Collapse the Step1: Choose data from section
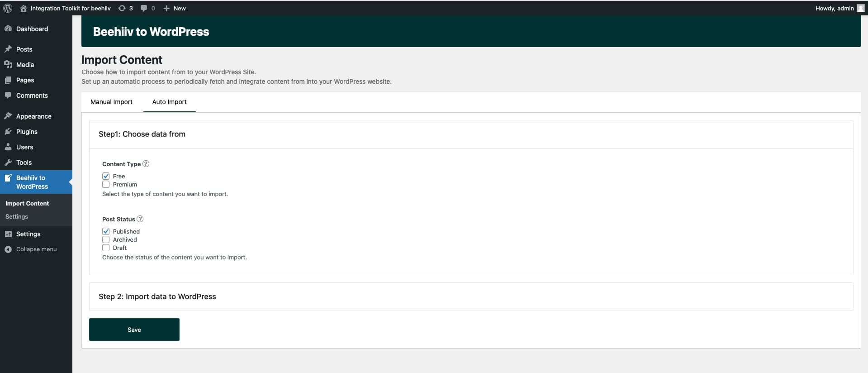The width and height of the screenshot is (868, 373). (x=142, y=134)
